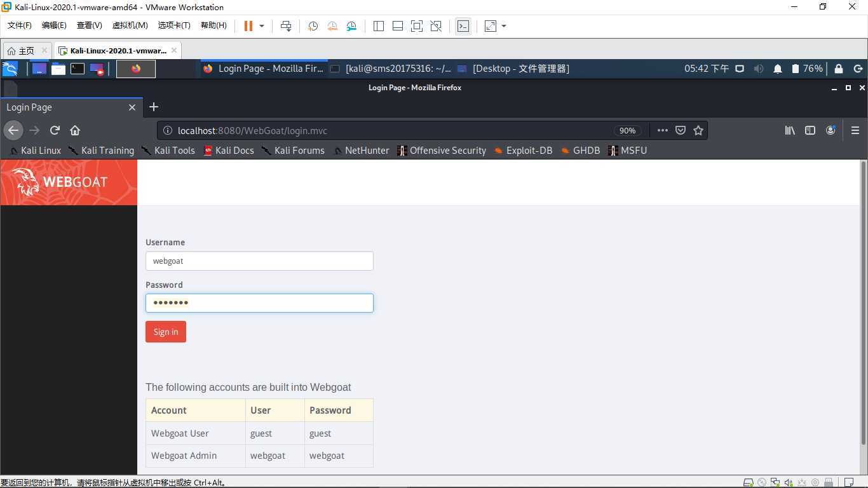Click the display settings tray icon

[x=740, y=69]
